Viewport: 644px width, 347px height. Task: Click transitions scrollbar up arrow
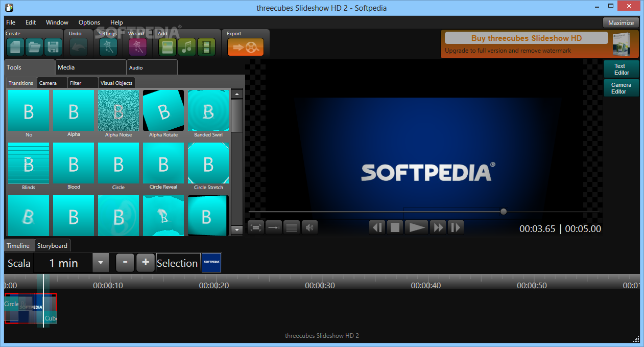[x=237, y=94]
